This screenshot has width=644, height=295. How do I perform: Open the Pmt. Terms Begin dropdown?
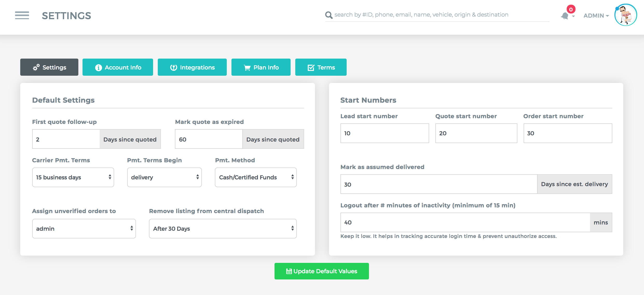pyautogui.click(x=165, y=177)
